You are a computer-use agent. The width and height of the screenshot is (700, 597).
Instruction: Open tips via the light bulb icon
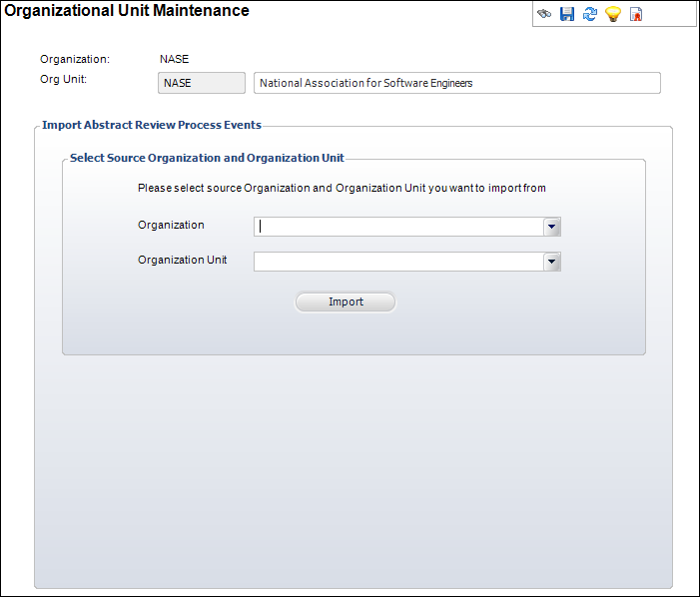tap(613, 14)
